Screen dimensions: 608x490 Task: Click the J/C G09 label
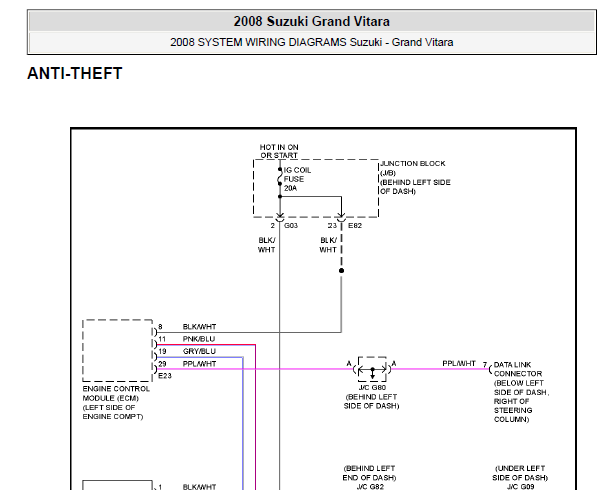[520, 487]
